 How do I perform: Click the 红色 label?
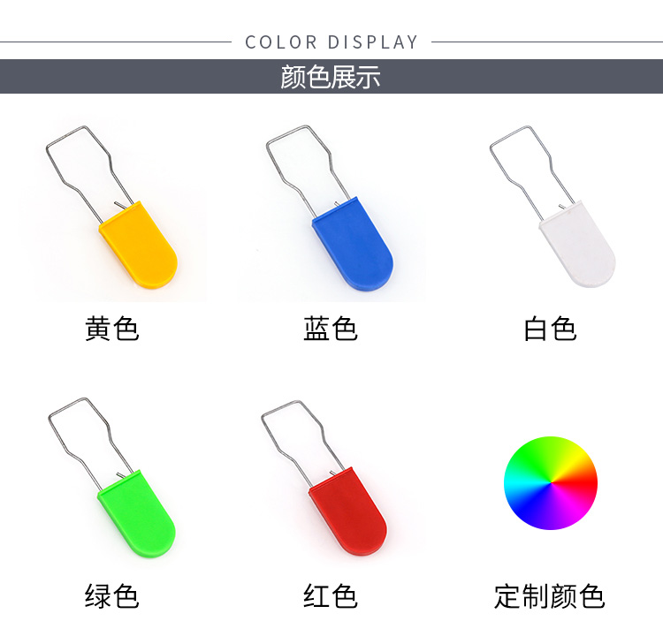(x=331, y=595)
